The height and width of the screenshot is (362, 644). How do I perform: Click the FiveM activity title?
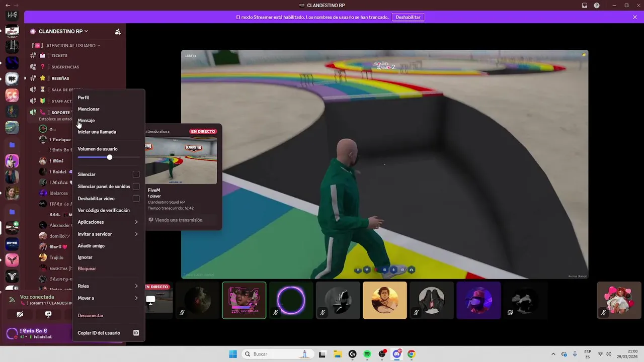(x=154, y=190)
